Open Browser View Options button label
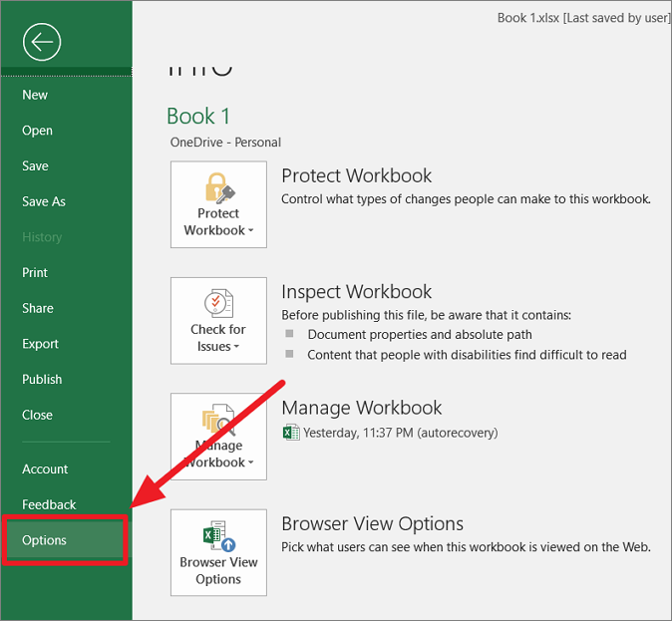The height and width of the screenshot is (621, 672). (218, 570)
